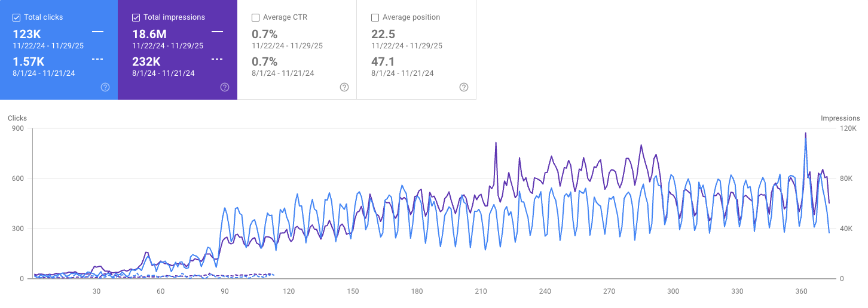Screen dimensions: 868x308
Task: Tick the Average position checkbox
Action: pos(375,17)
